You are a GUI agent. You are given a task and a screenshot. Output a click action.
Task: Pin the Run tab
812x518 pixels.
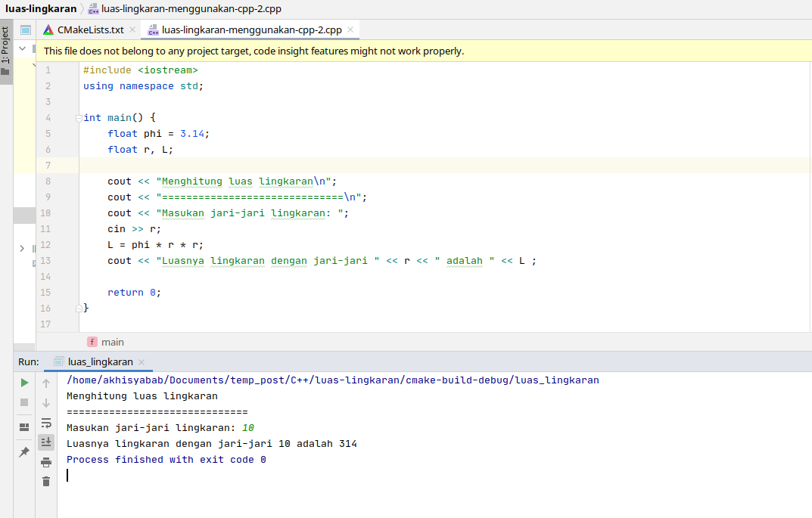(x=23, y=451)
